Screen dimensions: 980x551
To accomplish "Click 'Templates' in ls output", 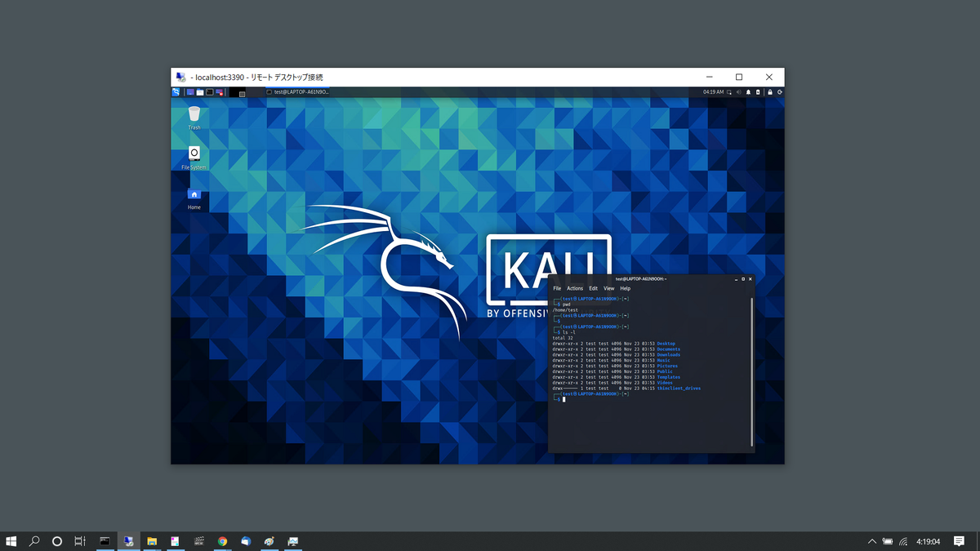I will pyautogui.click(x=669, y=377).
